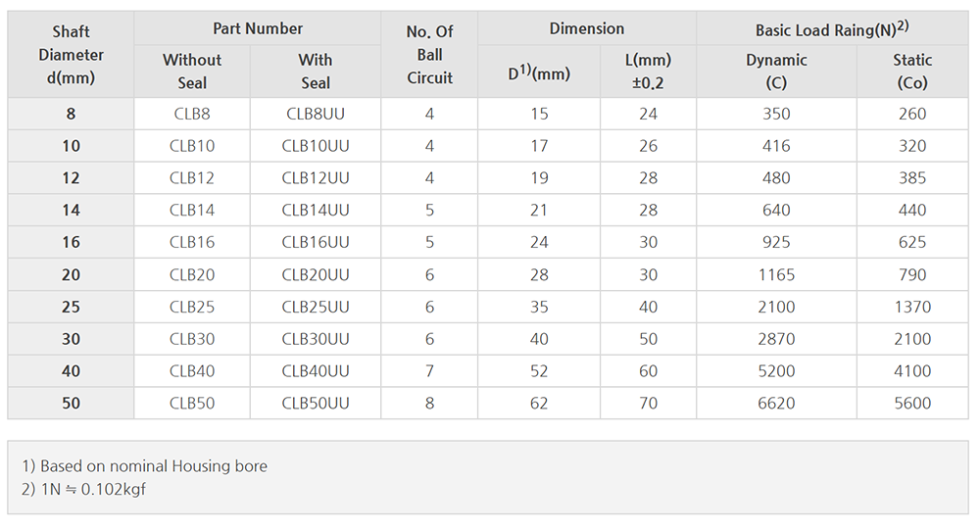Select the CLB16UU part number cell
This screenshot has width=980, height=530.
pos(315,242)
